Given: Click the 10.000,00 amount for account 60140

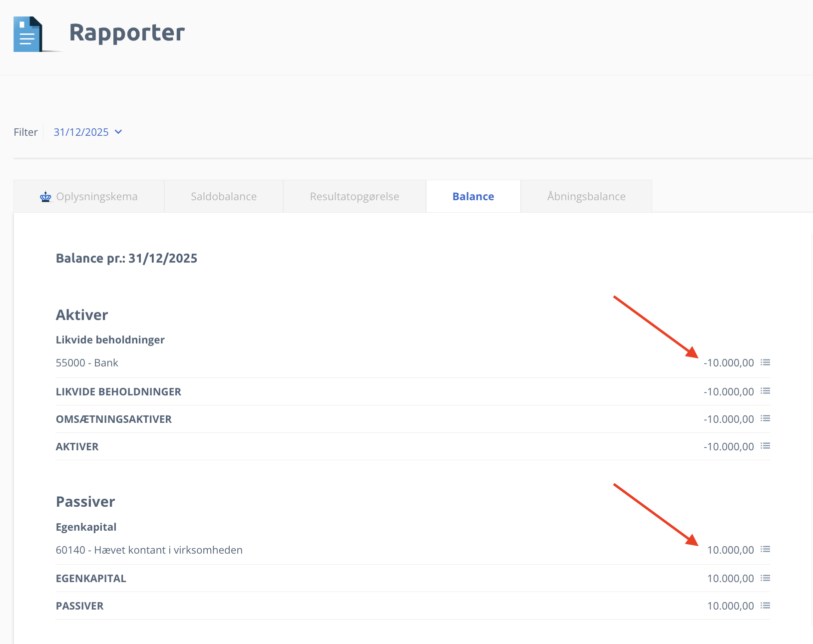Looking at the screenshot, I should tap(730, 550).
